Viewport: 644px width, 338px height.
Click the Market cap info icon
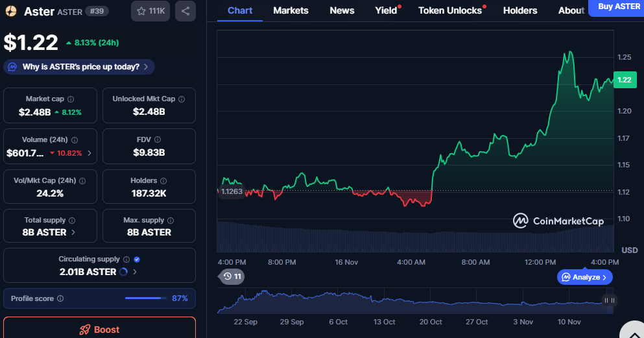pyautogui.click(x=71, y=99)
